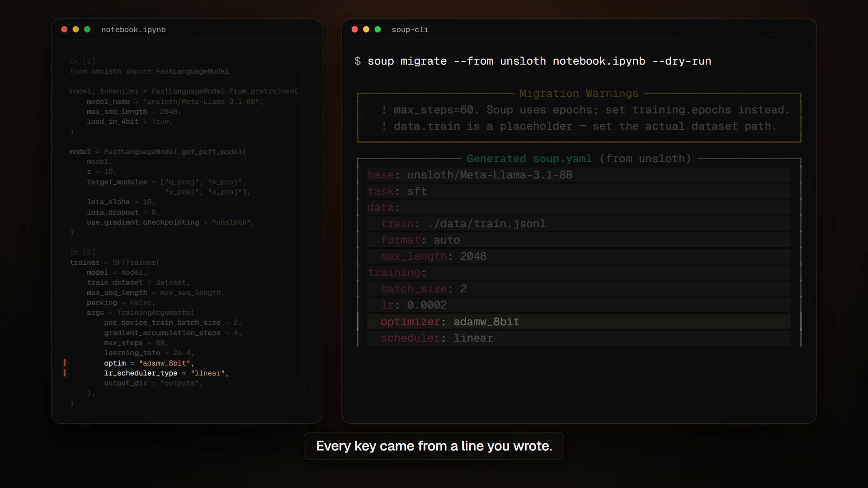Click the gradient_accumulation_steps = 4 line
868x488 pixels.
pyautogui.click(x=173, y=333)
